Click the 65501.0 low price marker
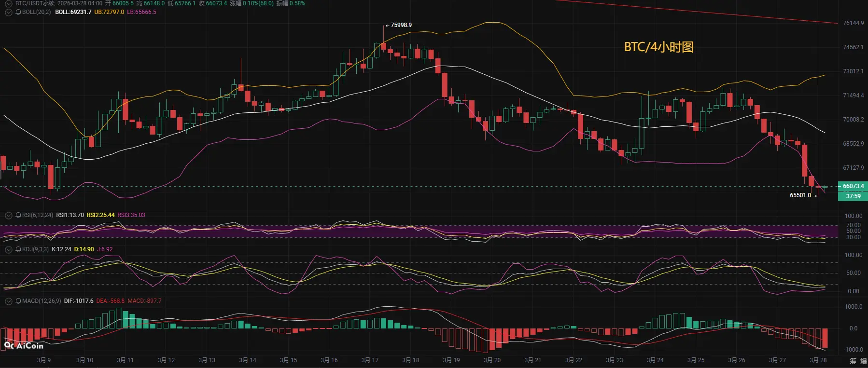Screen dimensions: 868x368 [x=800, y=195]
